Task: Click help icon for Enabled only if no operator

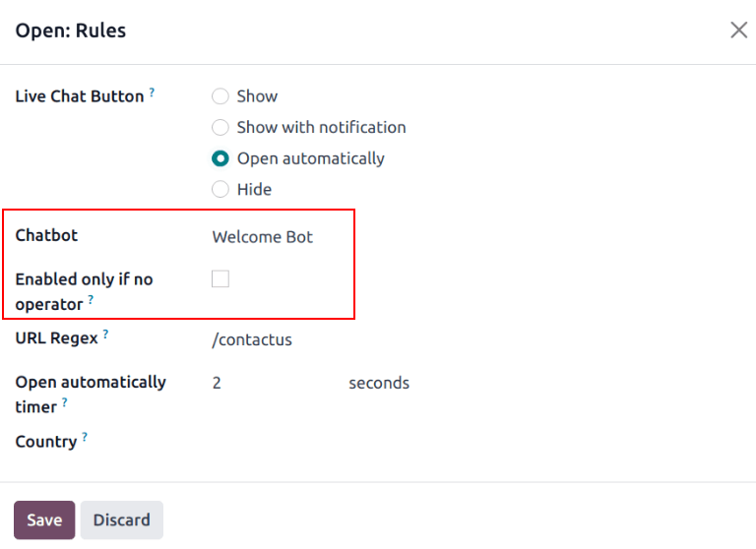Action: (x=91, y=300)
